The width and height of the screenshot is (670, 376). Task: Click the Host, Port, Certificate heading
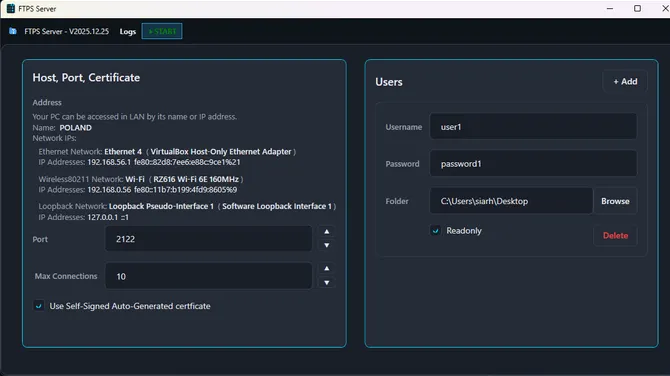click(x=86, y=78)
